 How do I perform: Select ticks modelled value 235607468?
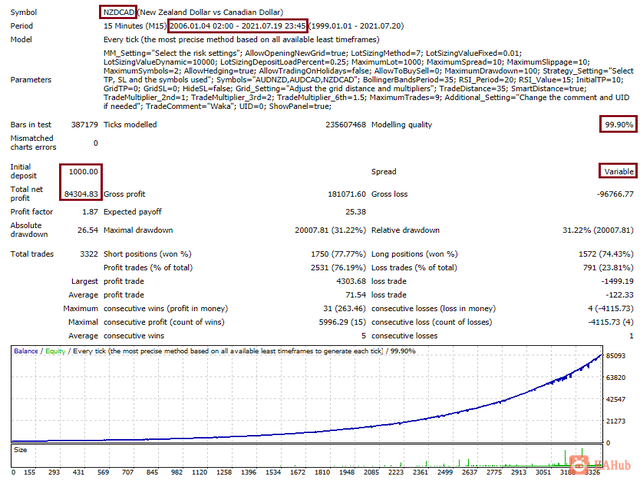click(x=346, y=124)
